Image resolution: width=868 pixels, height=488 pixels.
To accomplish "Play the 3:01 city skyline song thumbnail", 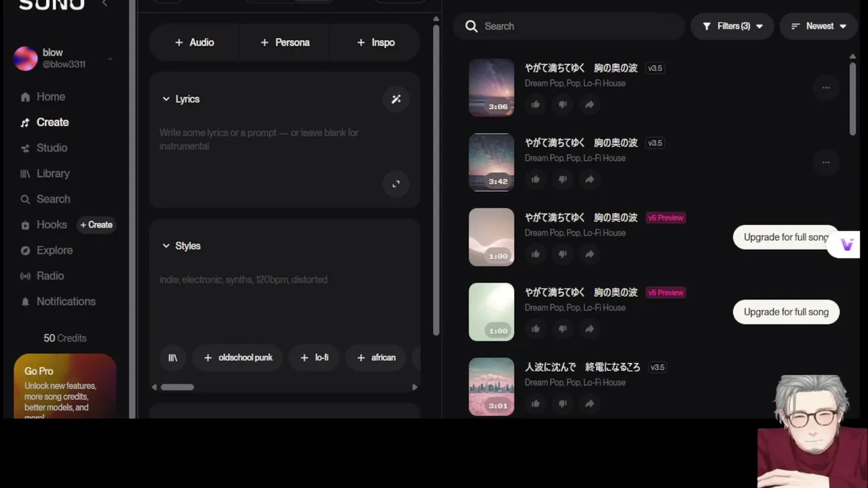I will [492, 386].
